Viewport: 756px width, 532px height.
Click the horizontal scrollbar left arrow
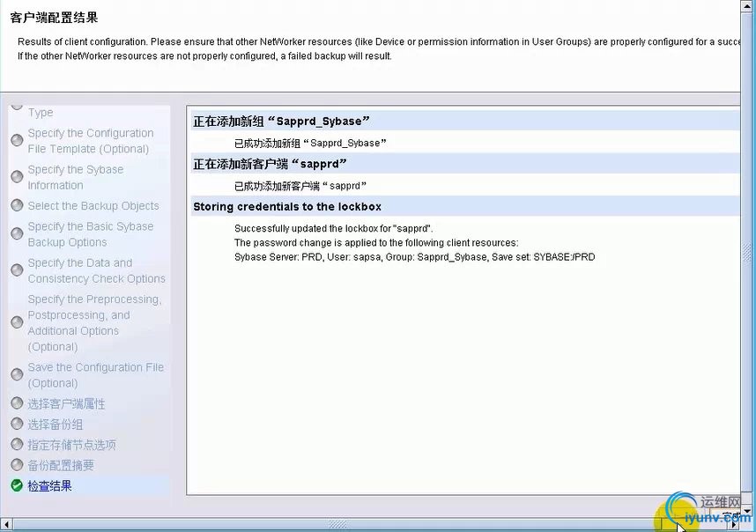(6, 524)
